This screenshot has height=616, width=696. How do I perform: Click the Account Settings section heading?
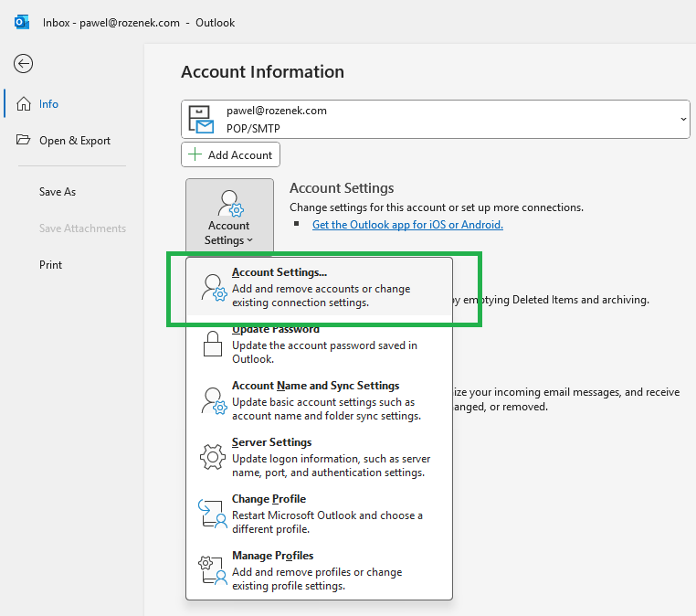pos(342,188)
